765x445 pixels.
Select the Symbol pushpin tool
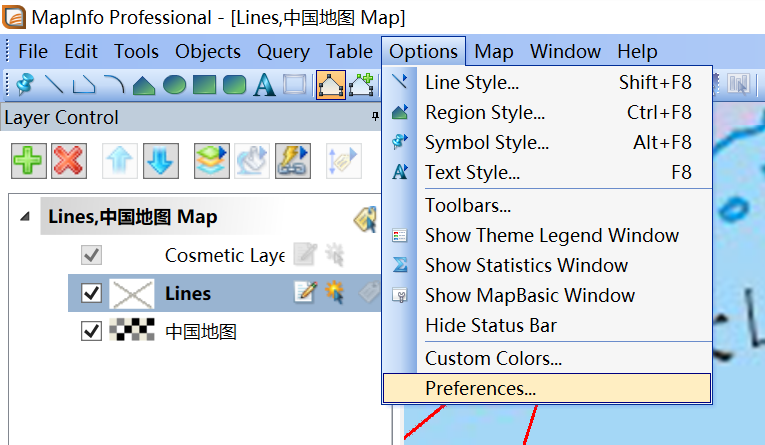pos(24,84)
